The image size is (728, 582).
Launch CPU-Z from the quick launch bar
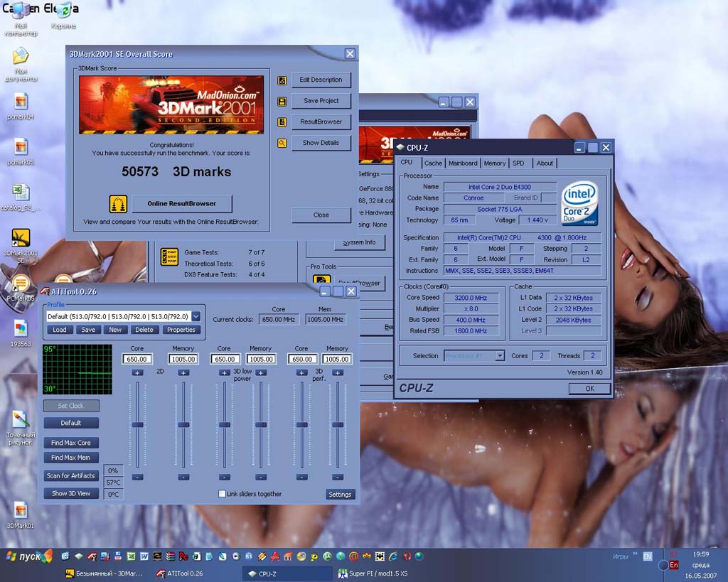pos(79,556)
